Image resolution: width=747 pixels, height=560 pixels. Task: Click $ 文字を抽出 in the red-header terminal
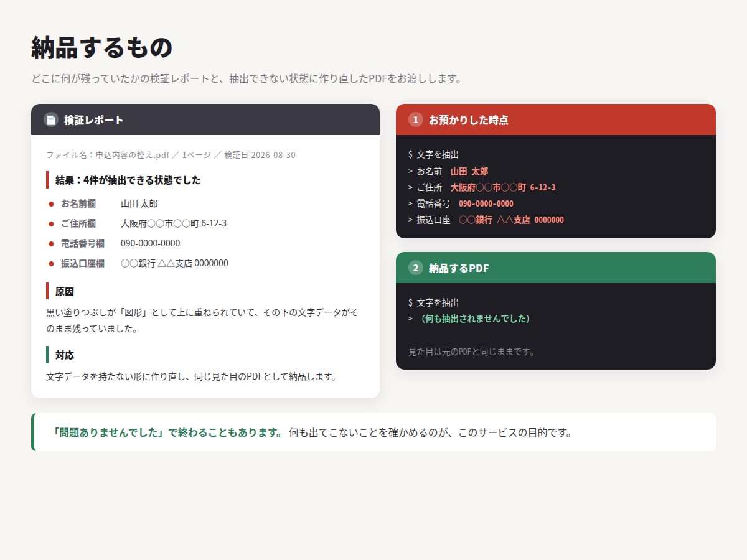[x=433, y=154]
